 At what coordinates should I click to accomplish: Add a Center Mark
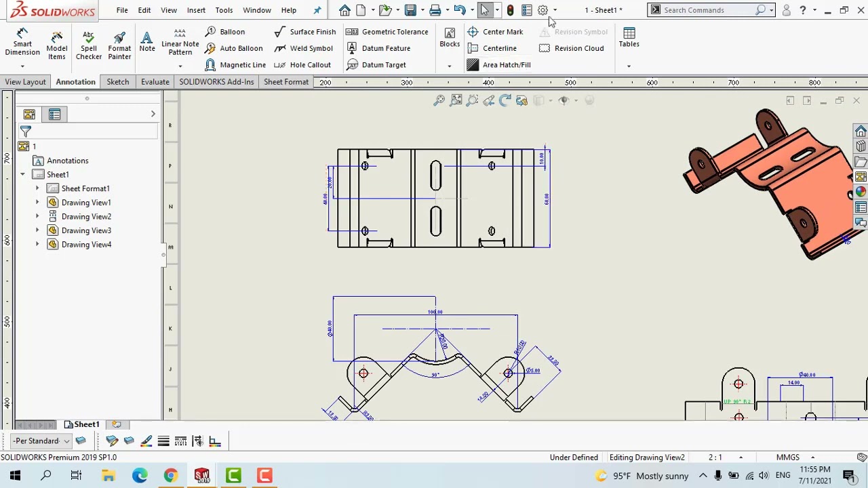point(495,32)
